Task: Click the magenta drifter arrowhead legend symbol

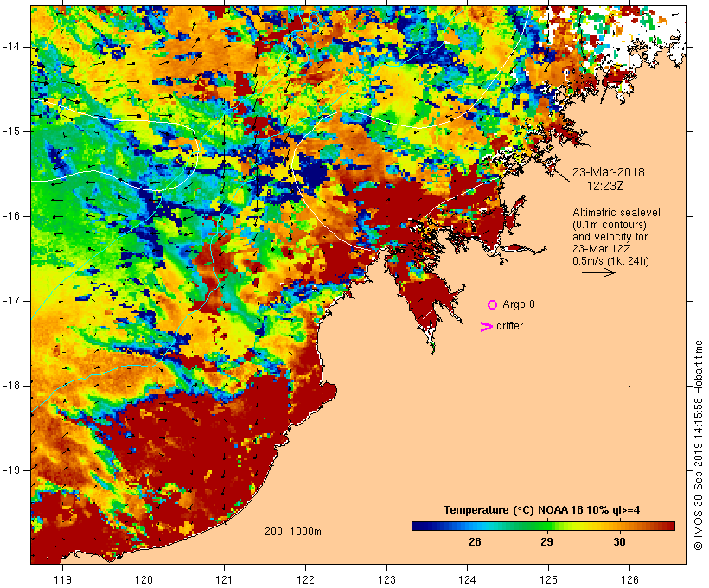Action: [486, 327]
